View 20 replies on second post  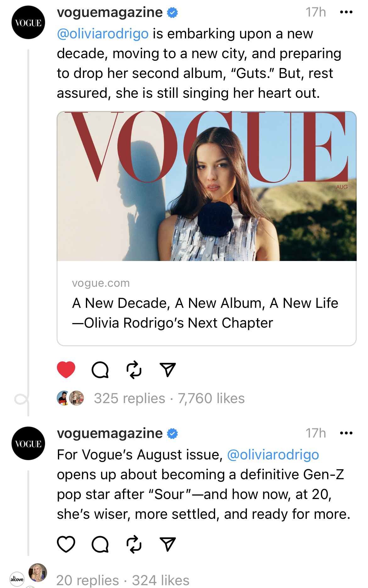(x=88, y=580)
